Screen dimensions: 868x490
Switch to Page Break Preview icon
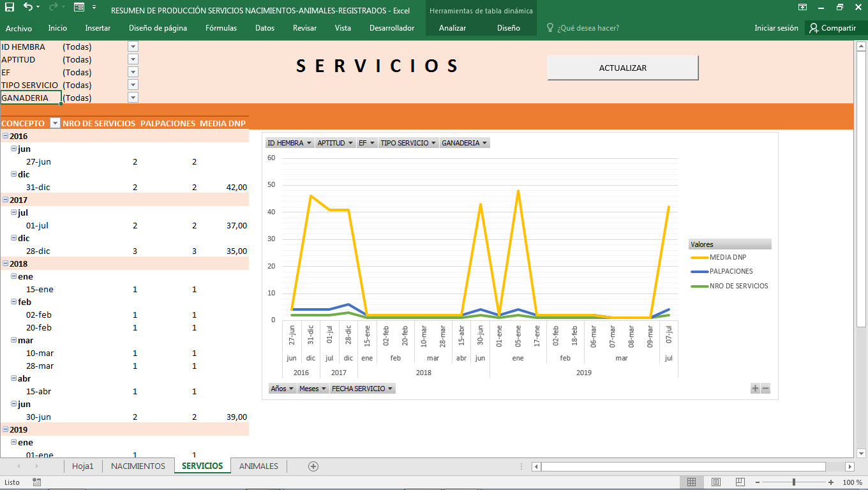click(740, 482)
